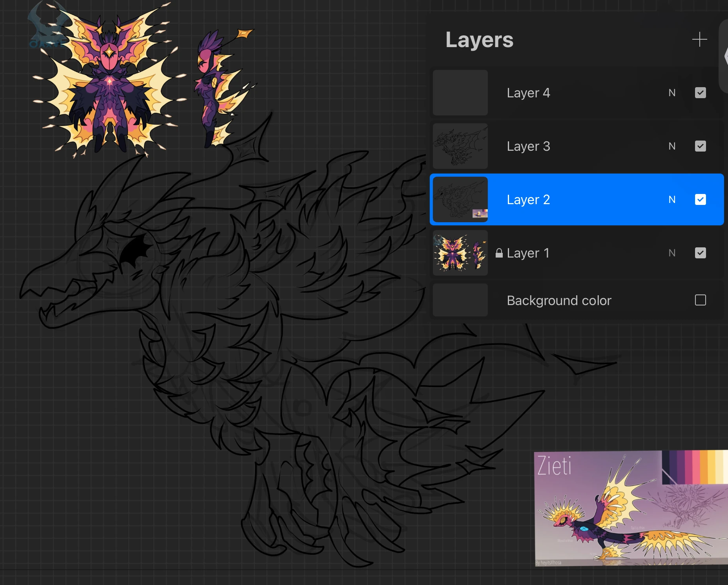Tap Layer 1's artwork thumbnail
The width and height of the screenshot is (728, 585).
(x=460, y=253)
